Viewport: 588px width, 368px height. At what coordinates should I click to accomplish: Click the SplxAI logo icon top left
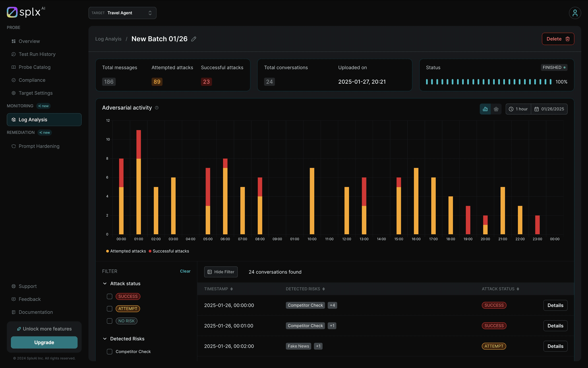11,11
